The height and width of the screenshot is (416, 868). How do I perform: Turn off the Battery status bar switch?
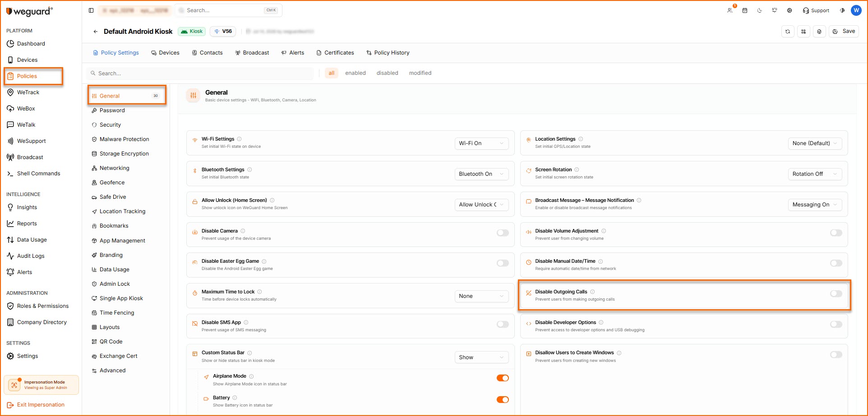point(503,399)
